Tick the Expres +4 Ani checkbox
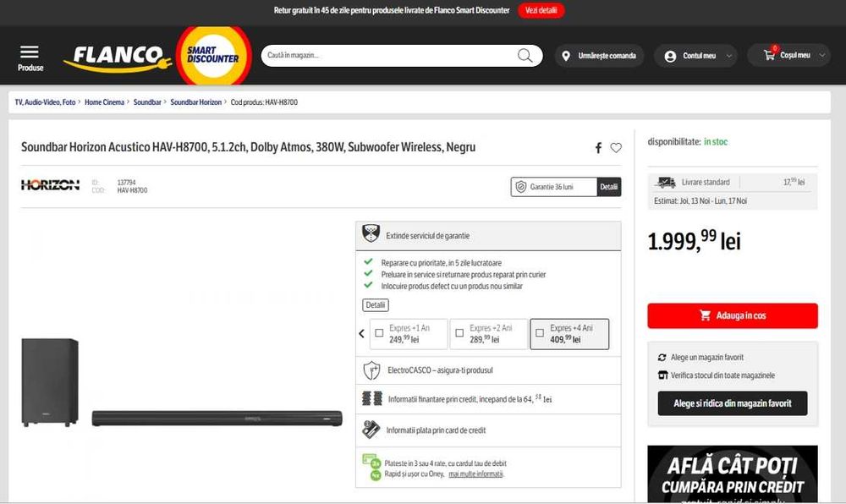Screen dimensions: 846x504 [540, 333]
